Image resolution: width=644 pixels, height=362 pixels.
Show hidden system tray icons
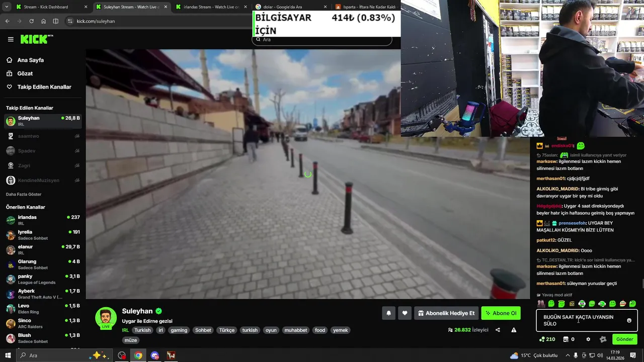pos(568,355)
